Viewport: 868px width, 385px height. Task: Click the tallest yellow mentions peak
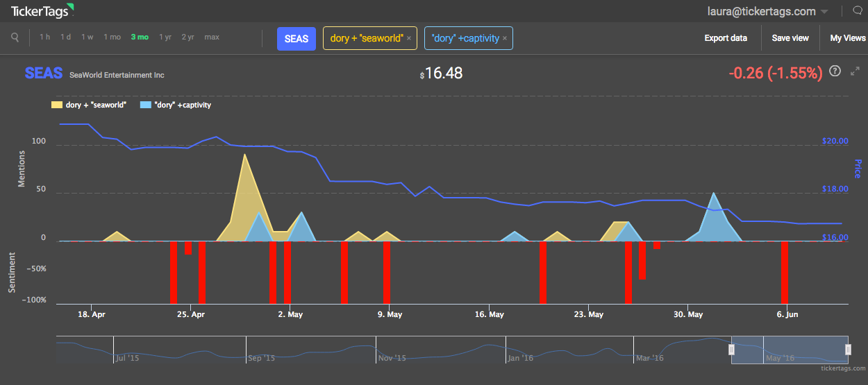[x=244, y=155]
